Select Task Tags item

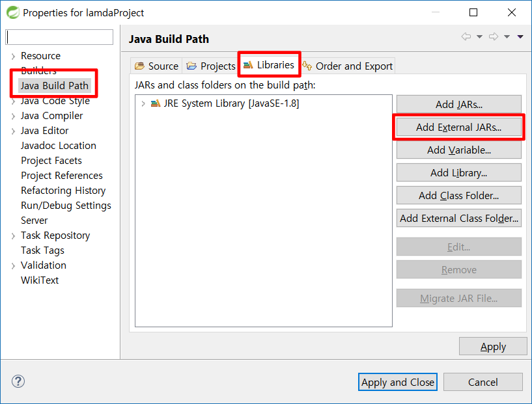[x=42, y=250]
